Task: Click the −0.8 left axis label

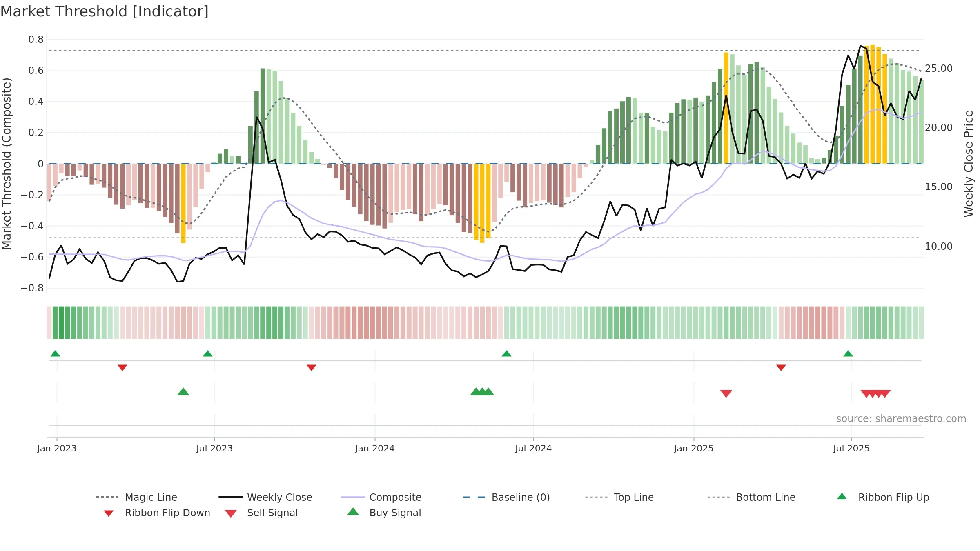Action: pyautogui.click(x=32, y=288)
